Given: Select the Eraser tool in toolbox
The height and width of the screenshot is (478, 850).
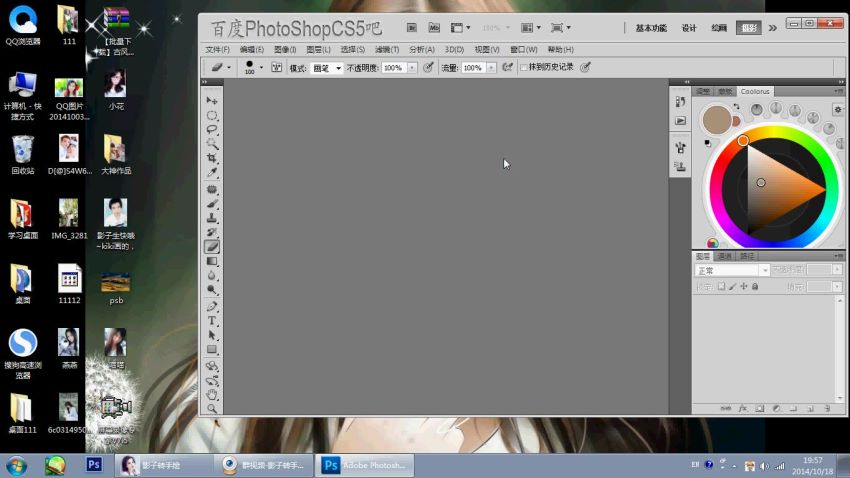Looking at the screenshot, I should 212,247.
